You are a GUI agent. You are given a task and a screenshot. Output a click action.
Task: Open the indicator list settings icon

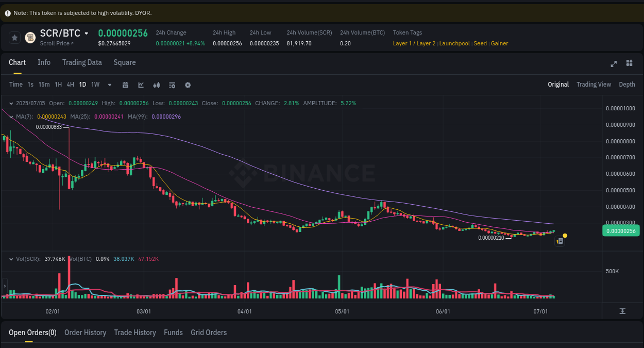(x=172, y=85)
